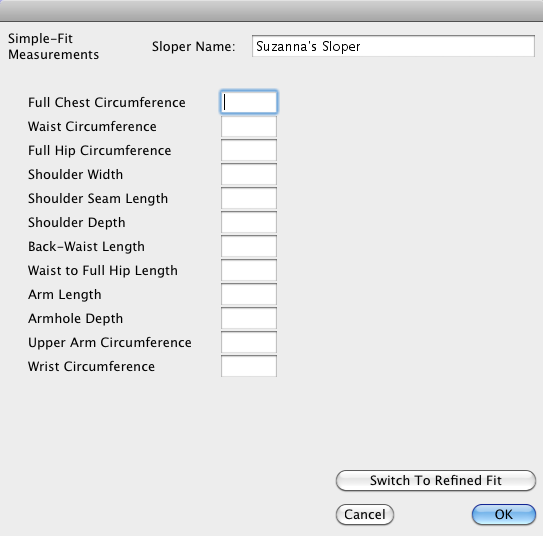Confirm measurements with the OK button

[x=504, y=514]
